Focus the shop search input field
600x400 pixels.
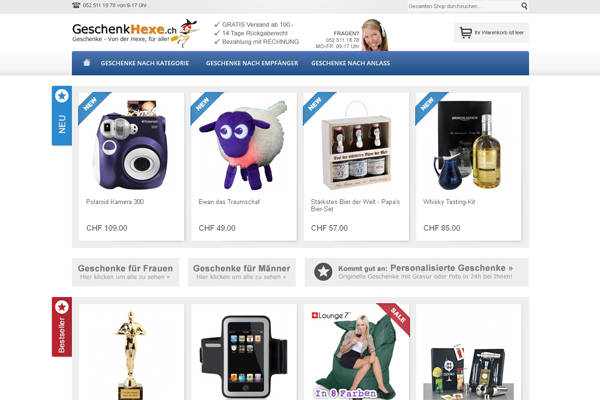pyautogui.click(x=463, y=6)
